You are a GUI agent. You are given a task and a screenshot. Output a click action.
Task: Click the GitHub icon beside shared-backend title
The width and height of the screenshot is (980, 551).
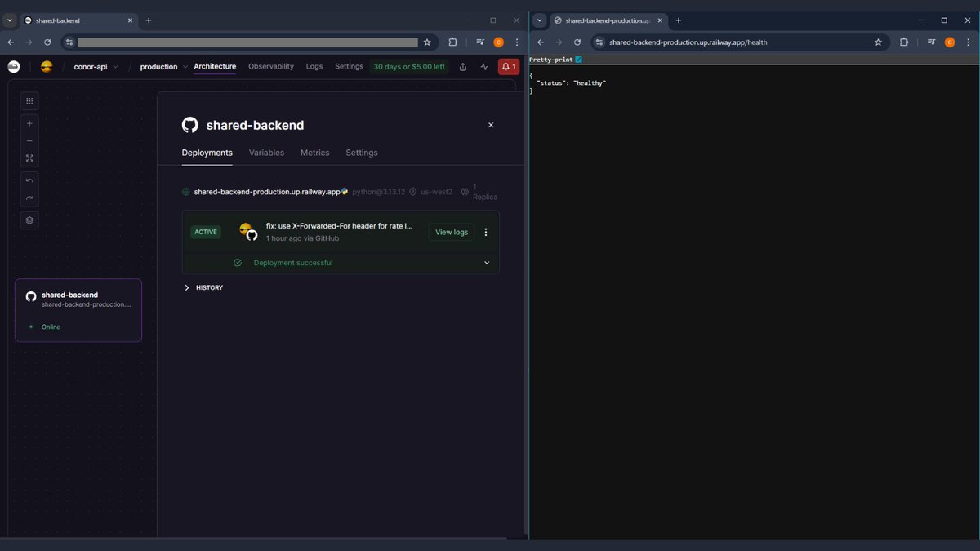(x=190, y=125)
